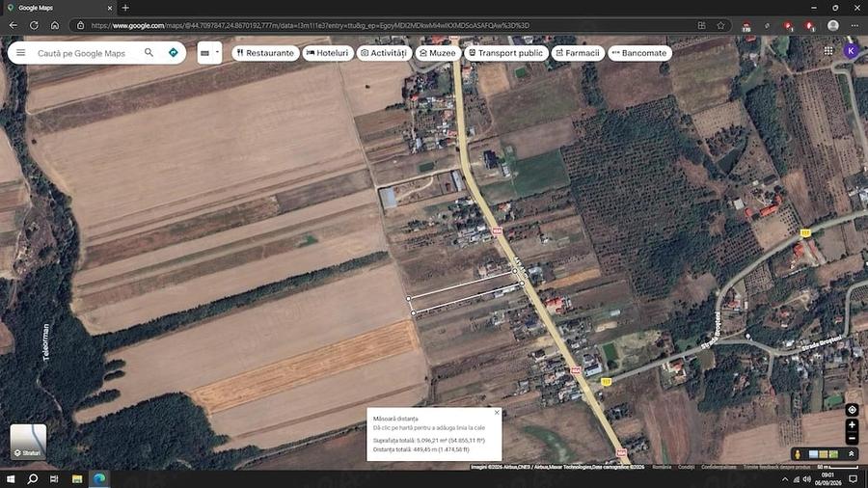Close the 'Măsoară distanța' panel
868x488 pixels.
click(497, 413)
